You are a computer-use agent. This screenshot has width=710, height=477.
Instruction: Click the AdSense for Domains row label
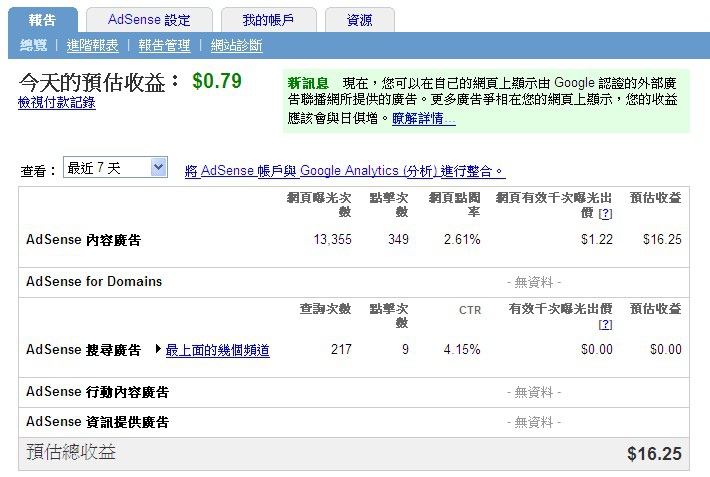pos(94,281)
